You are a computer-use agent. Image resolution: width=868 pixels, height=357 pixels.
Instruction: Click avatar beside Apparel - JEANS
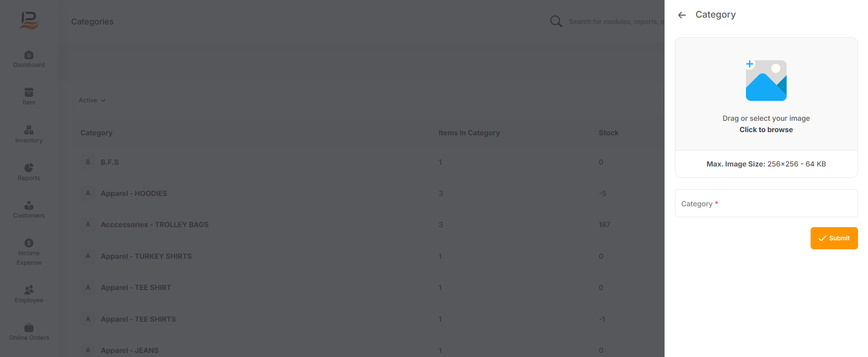click(88, 350)
